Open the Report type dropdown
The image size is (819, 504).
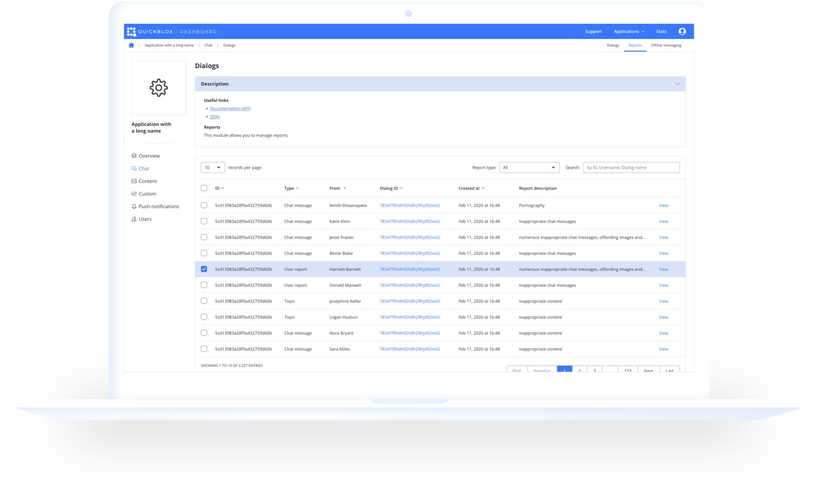529,168
